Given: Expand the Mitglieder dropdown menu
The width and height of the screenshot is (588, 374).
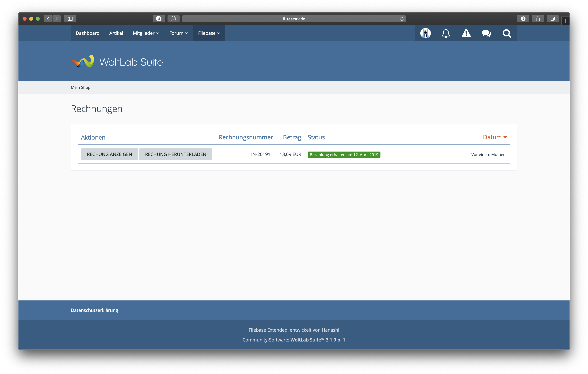Looking at the screenshot, I should (x=146, y=33).
